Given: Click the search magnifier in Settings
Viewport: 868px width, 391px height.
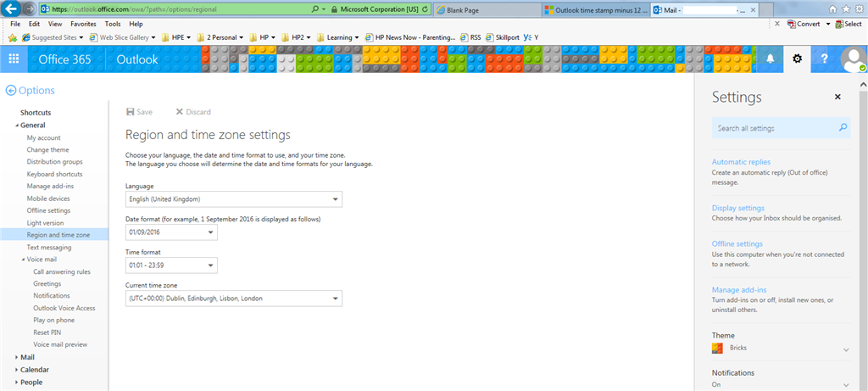Looking at the screenshot, I should coord(843,127).
